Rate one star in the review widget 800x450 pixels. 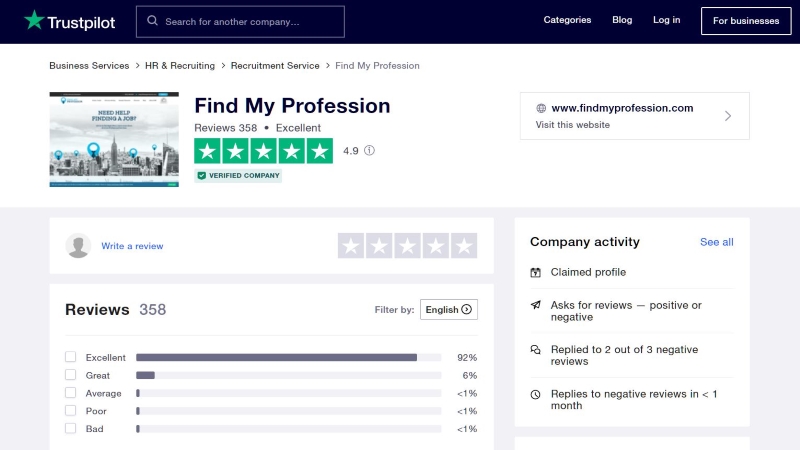(351, 246)
